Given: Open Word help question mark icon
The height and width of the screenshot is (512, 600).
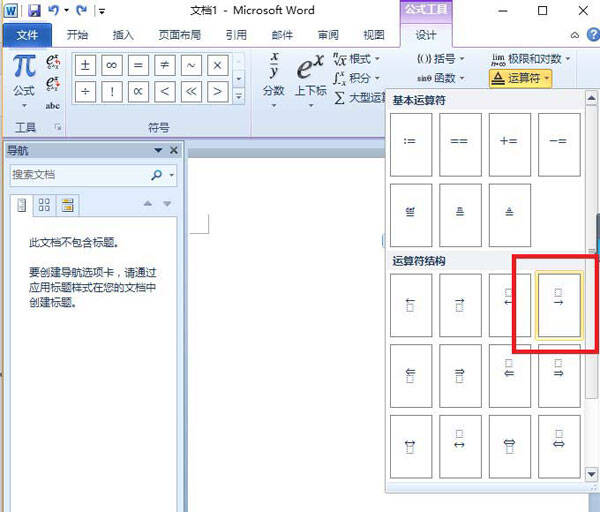Looking at the screenshot, I should (593, 35).
